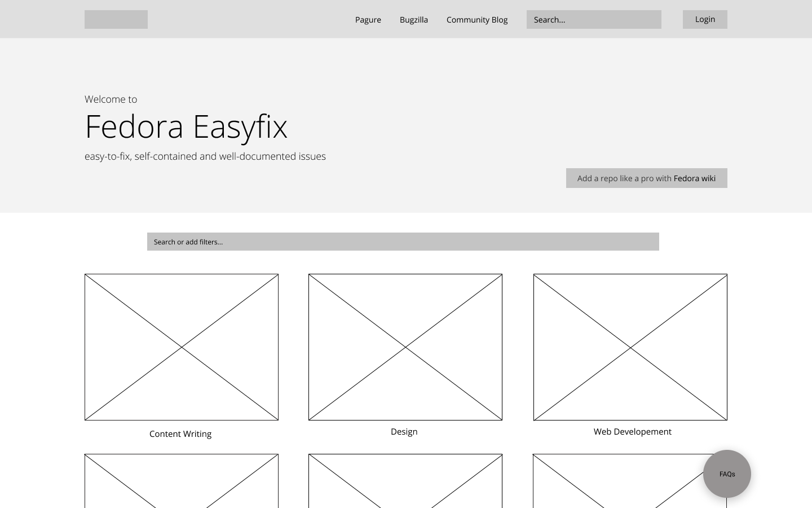Click the logo placeholder in the header
Viewport: 812px width, 508px height.
pos(116,19)
